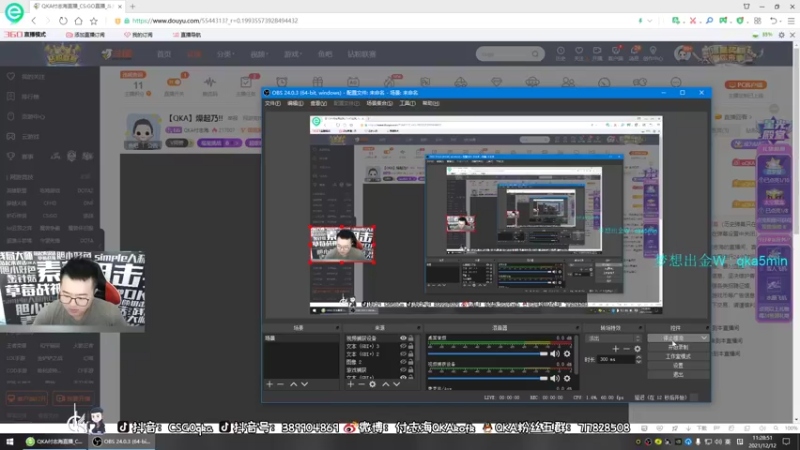Move the scene up in OBS list
The height and width of the screenshot is (450, 800).
[293, 384]
